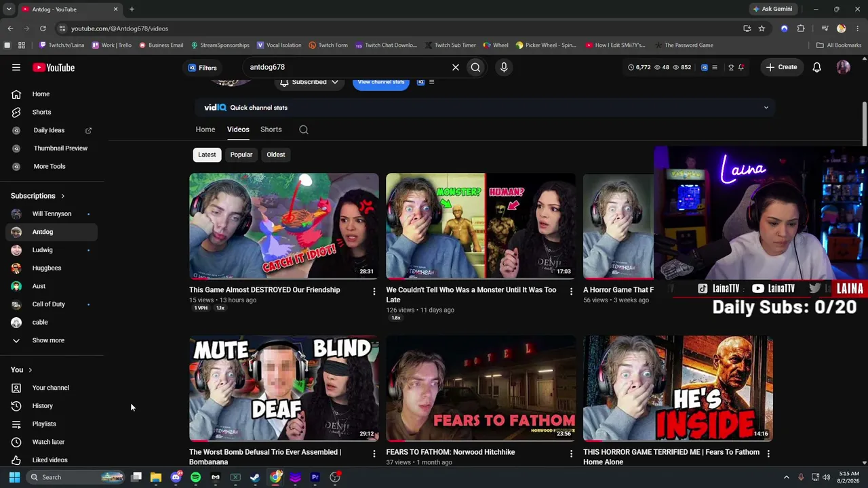
Task: Open Chrome tab search dropdown
Action: tap(9, 9)
